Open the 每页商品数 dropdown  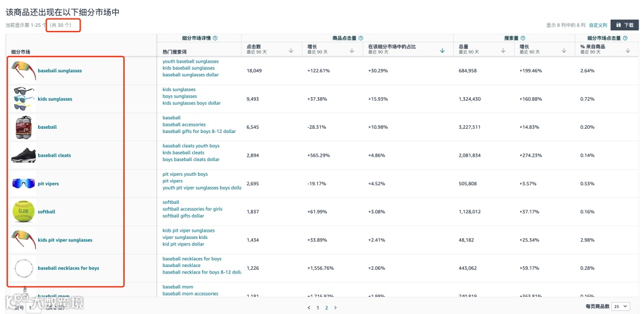tap(620, 306)
